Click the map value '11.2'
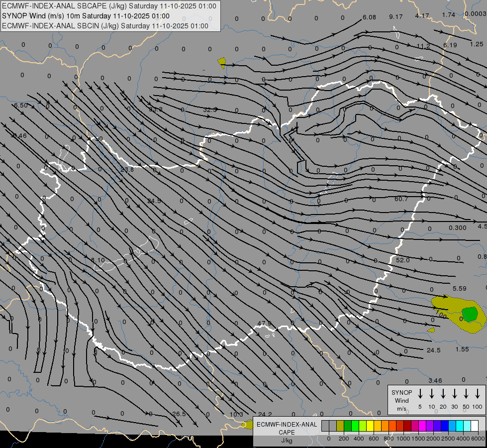Viewport: 487px width, 448px height. (423, 46)
